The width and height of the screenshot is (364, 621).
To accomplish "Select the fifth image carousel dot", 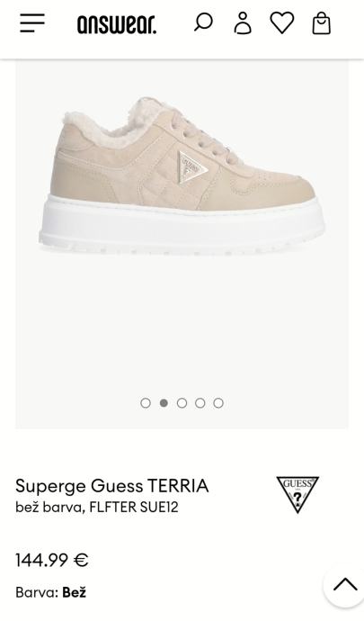I will click(x=218, y=403).
